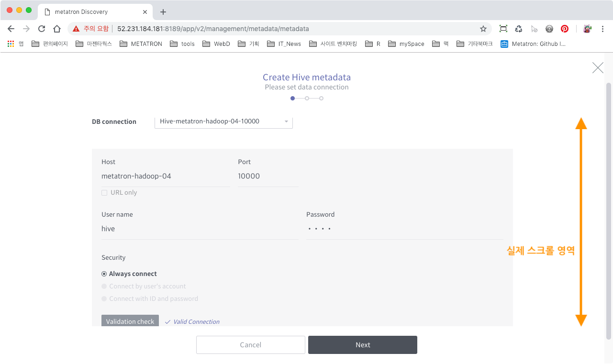
Task: Click the page's vertical scrollbar
Action: [609, 210]
